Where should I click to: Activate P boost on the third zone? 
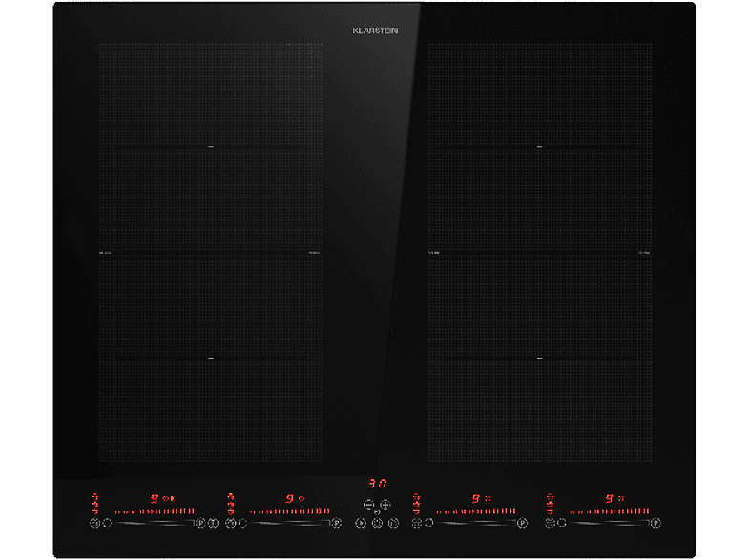point(522,523)
